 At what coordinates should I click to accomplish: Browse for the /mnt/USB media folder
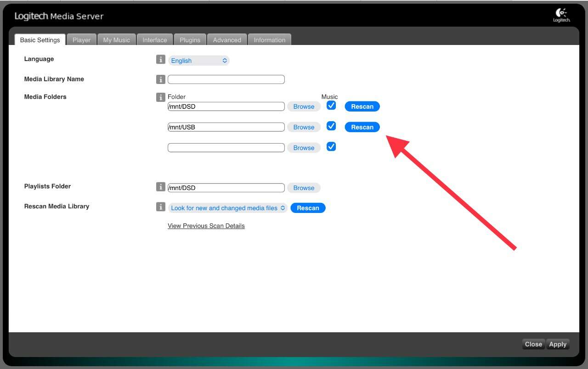click(x=304, y=127)
